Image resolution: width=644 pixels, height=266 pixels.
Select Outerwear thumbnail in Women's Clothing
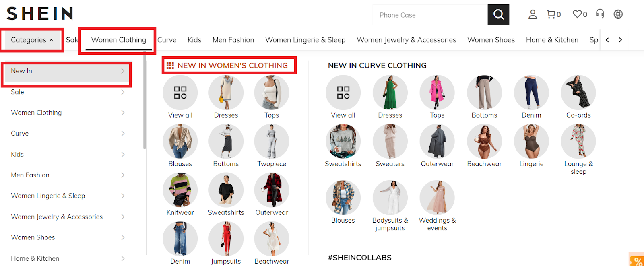tap(272, 190)
